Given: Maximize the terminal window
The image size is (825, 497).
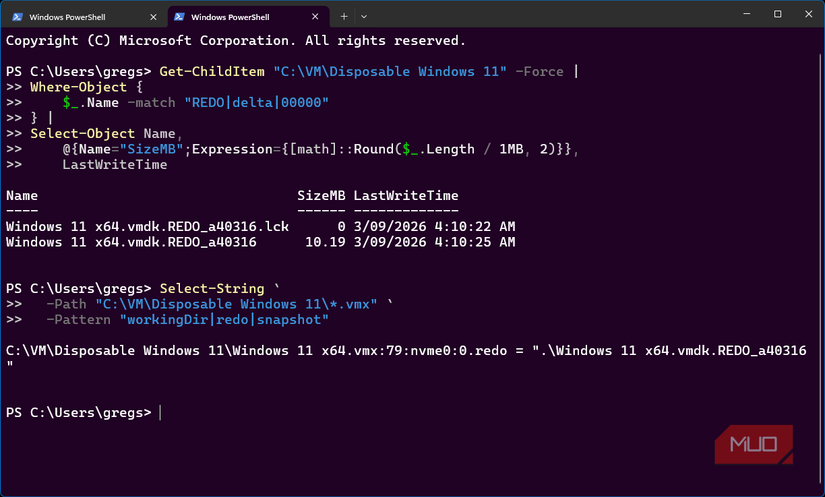Looking at the screenshot, I should [x=778, y=14].
